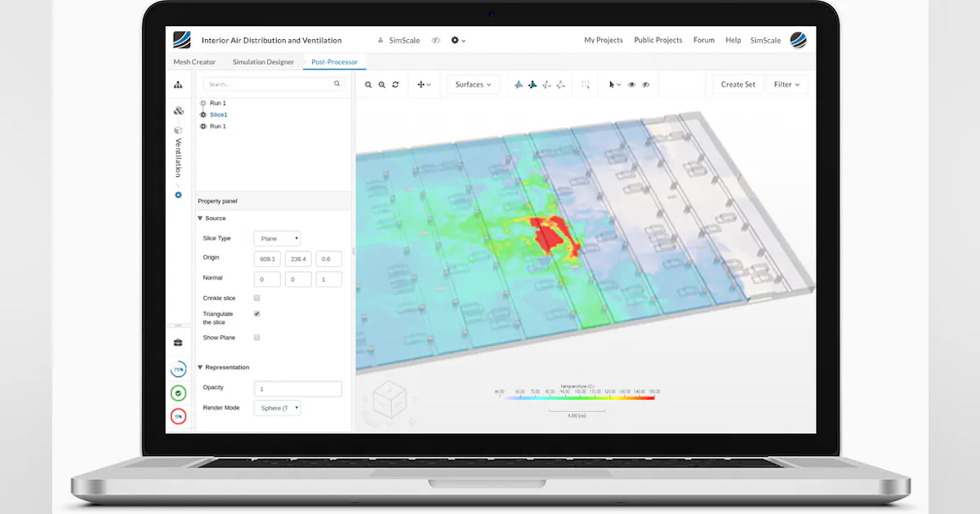Viewport: 980px width, 514px height.
Task: Click the Normal Z field with value 1
Action: (x=328, y=279)
